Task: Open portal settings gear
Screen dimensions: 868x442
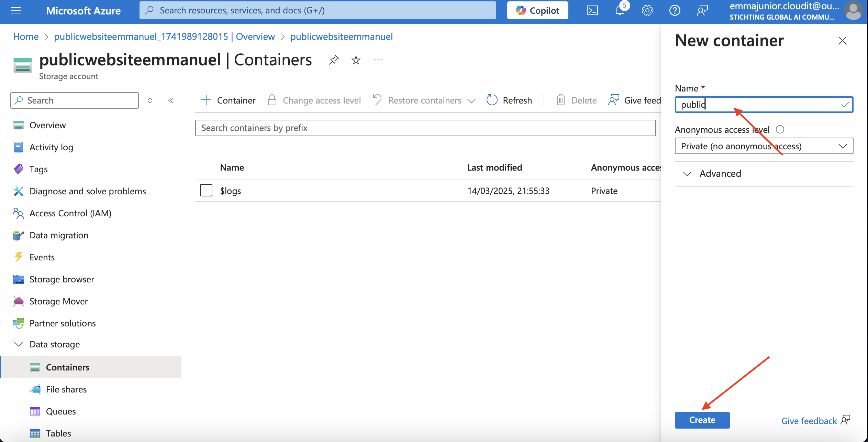Action: (x=647, y=11)
